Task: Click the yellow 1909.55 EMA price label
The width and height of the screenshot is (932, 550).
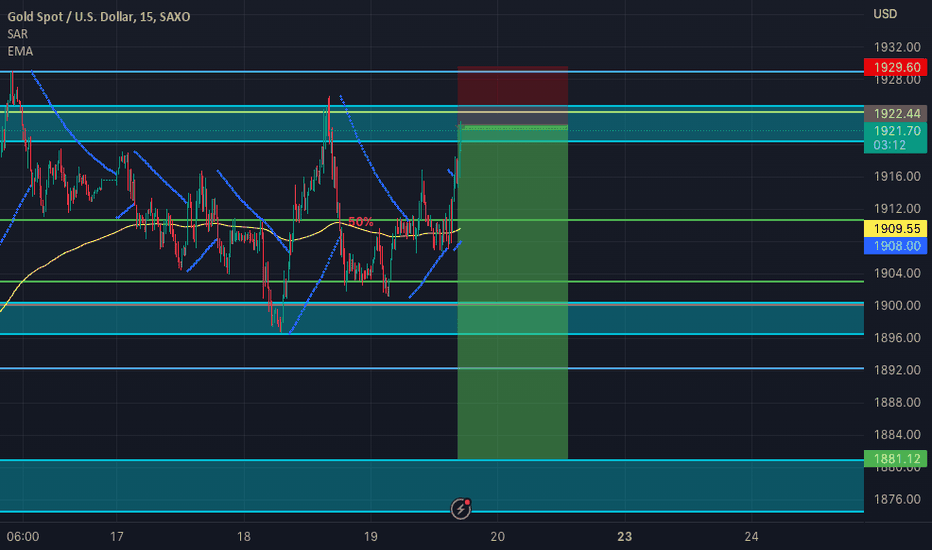Action: [x=896, y=228]
